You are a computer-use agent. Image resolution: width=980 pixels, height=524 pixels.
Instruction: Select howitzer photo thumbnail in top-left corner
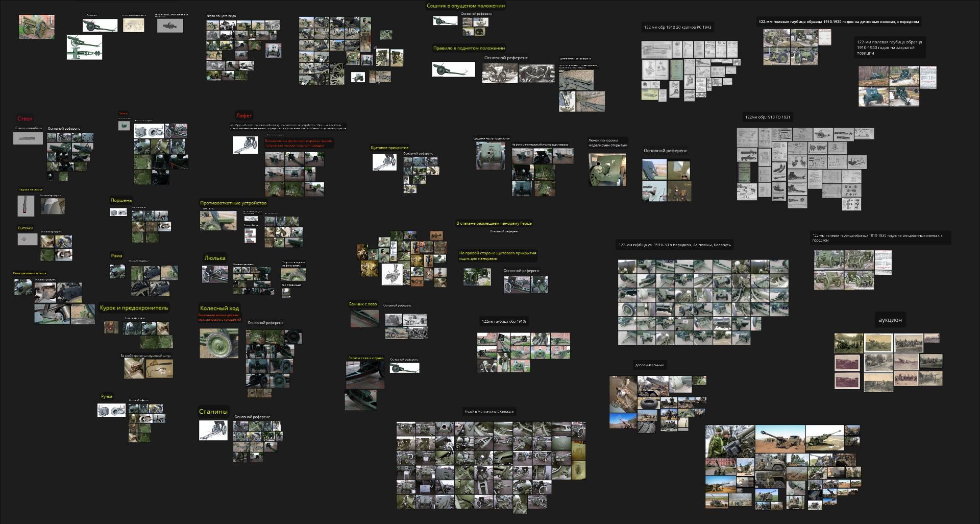point(37,27)
